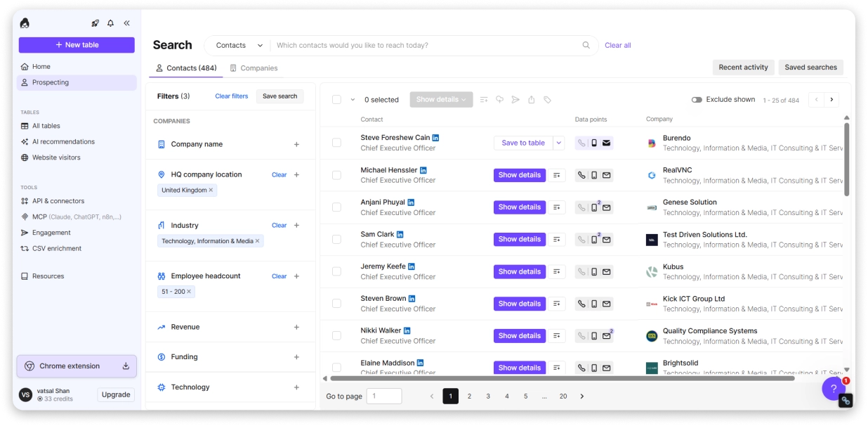
Task: Expand the Technology filter
Action: tap(296, 387)
